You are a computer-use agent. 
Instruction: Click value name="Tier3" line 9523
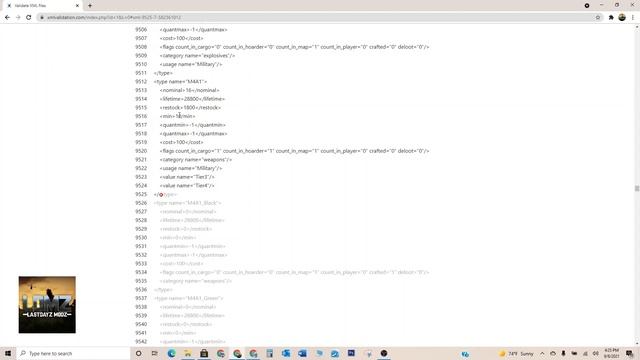pos(187,177)
